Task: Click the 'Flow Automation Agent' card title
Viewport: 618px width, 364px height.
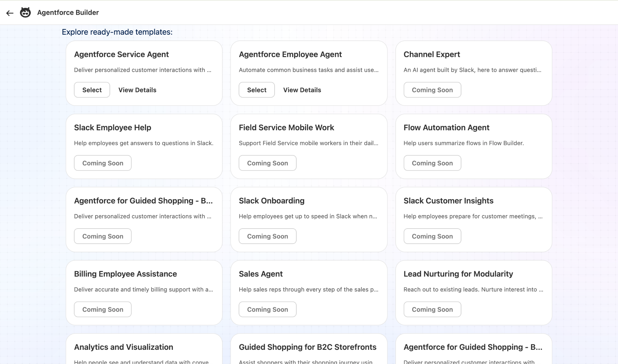Action: coord(446,128)
